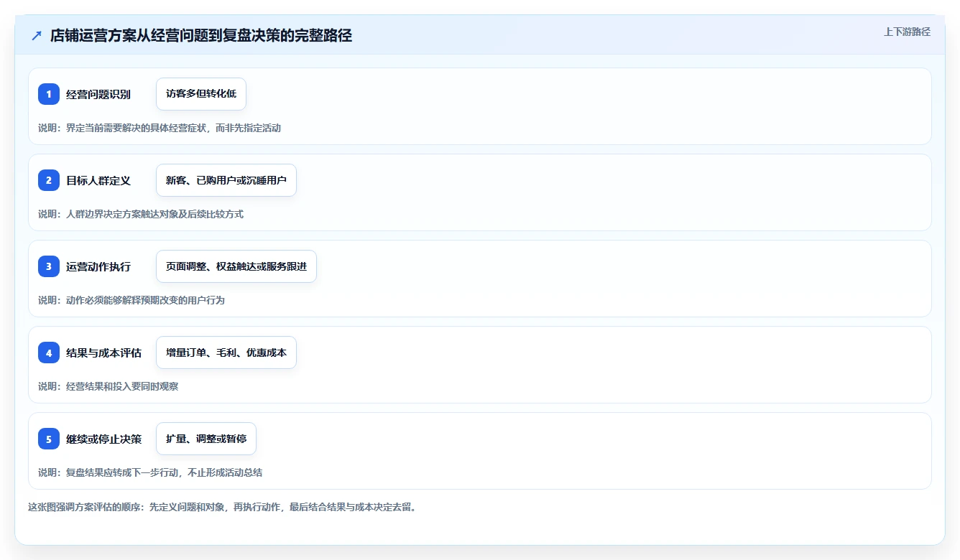Select the 访客多但转化低 tag

tap(201, 94)
